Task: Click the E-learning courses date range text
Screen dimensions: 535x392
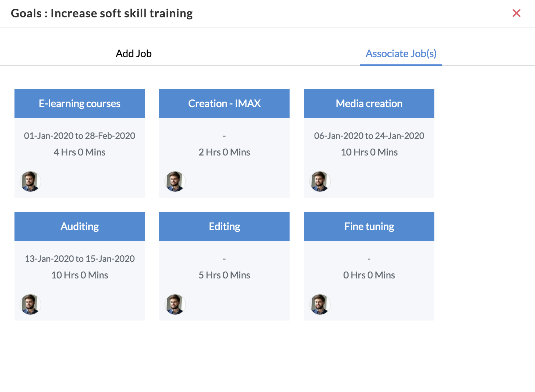Action: coord(80,136)
